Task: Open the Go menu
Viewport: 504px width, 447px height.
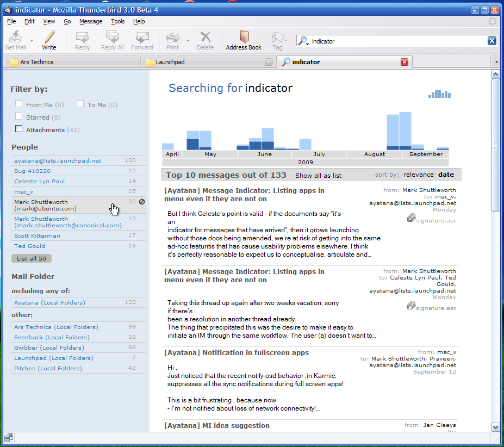Action: tap(67, 21)
